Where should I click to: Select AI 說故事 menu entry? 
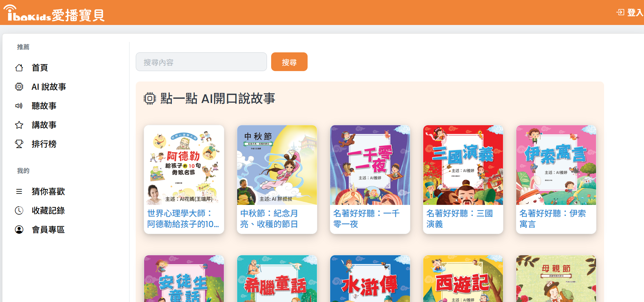(49, 87)
